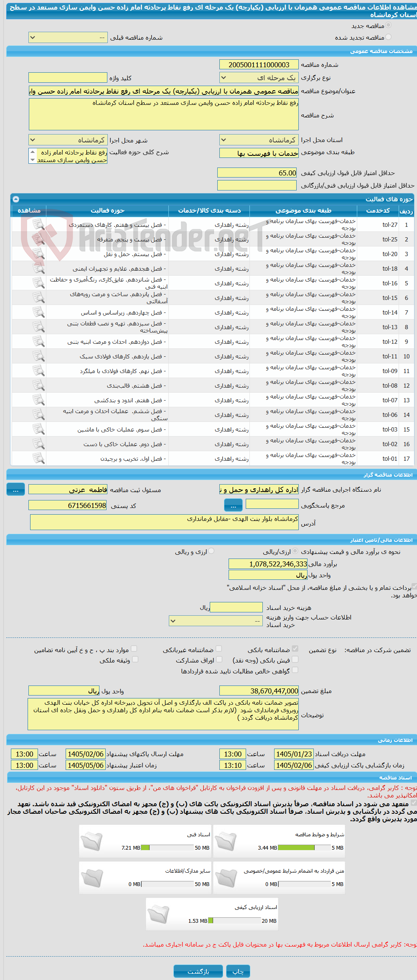
Task: Click the دسته بندی کالا/خدمات column header
Action: pyautogui.click(x=209, y=211)
